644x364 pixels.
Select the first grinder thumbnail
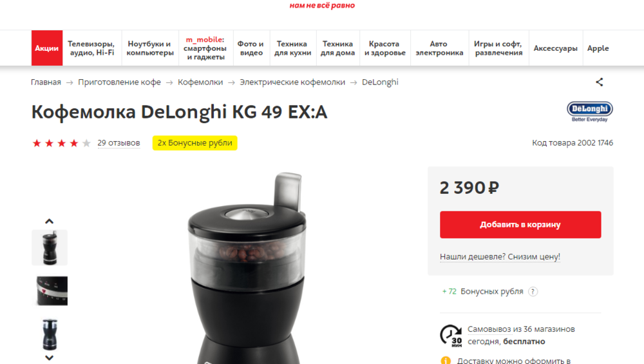coord(50,247)
